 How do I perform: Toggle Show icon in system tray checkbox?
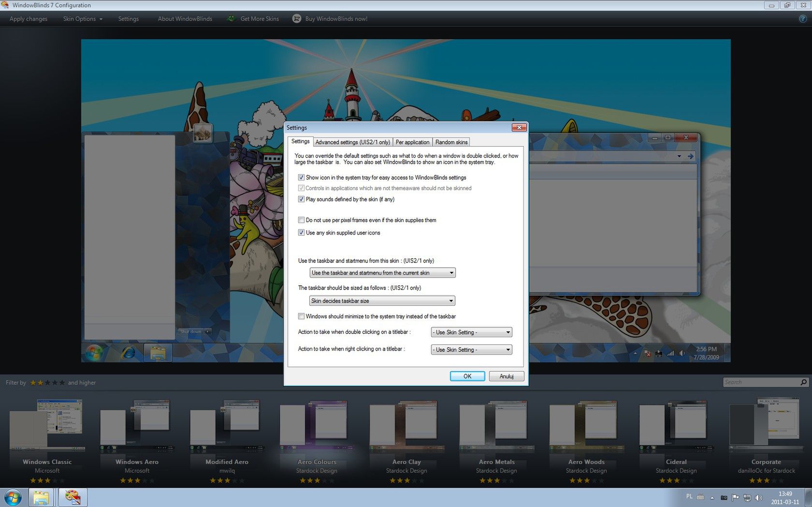301,178
